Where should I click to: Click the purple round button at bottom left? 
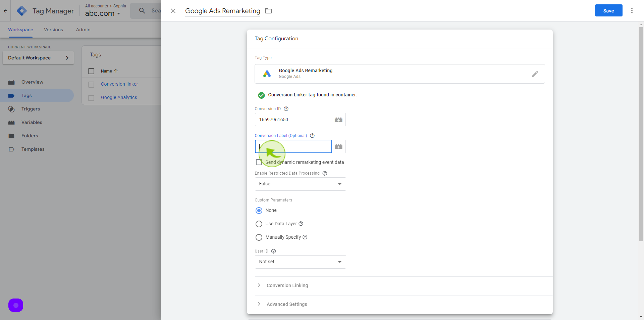pos(16,305)
